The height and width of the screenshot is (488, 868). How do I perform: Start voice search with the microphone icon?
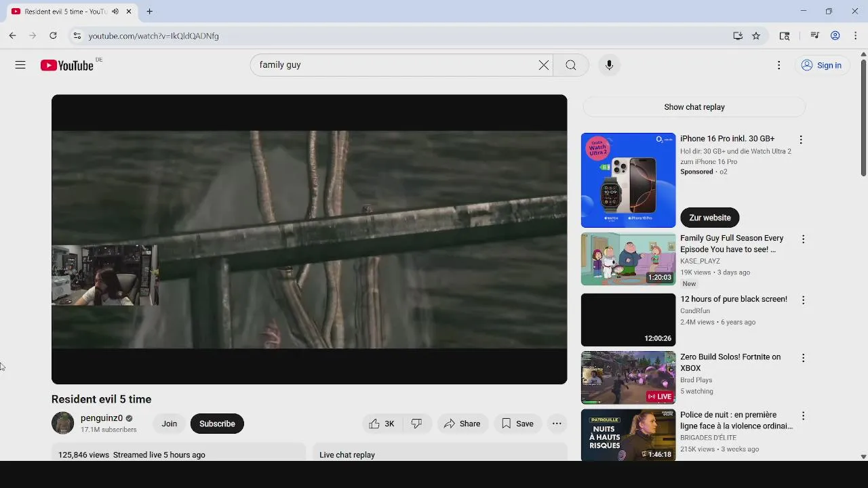609,65
